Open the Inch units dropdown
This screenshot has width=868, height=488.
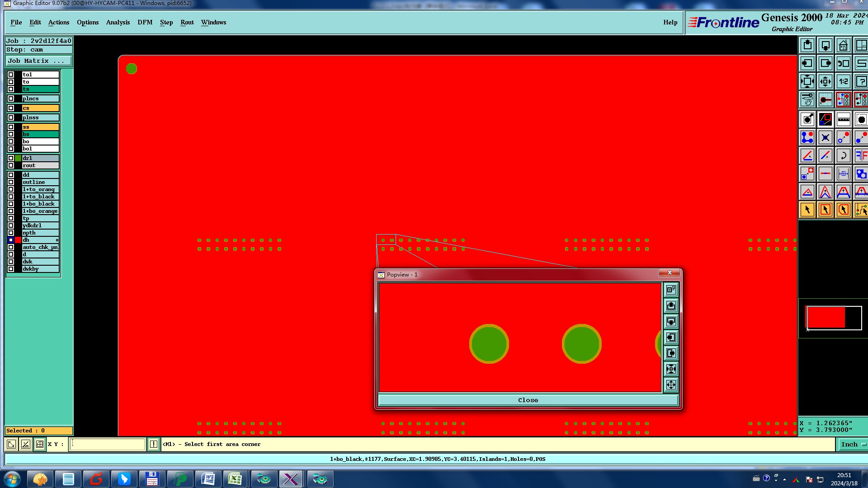coord(853,444)
